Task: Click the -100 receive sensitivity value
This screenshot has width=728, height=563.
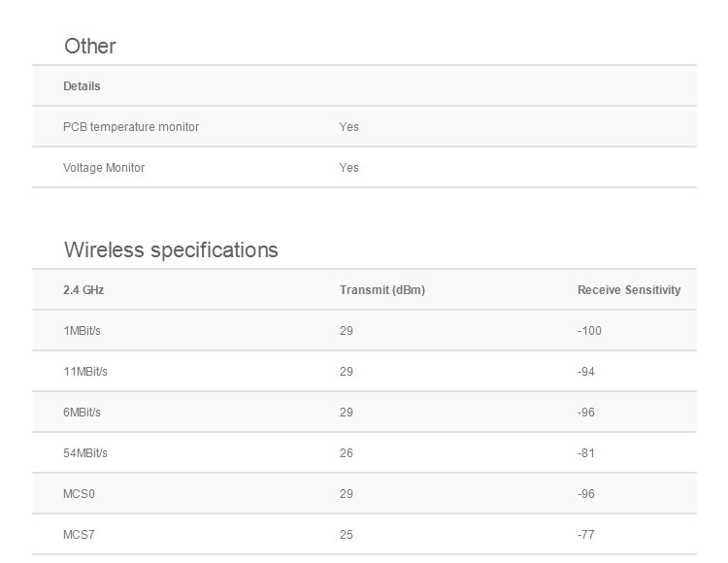Action: (x=589, y=331)
